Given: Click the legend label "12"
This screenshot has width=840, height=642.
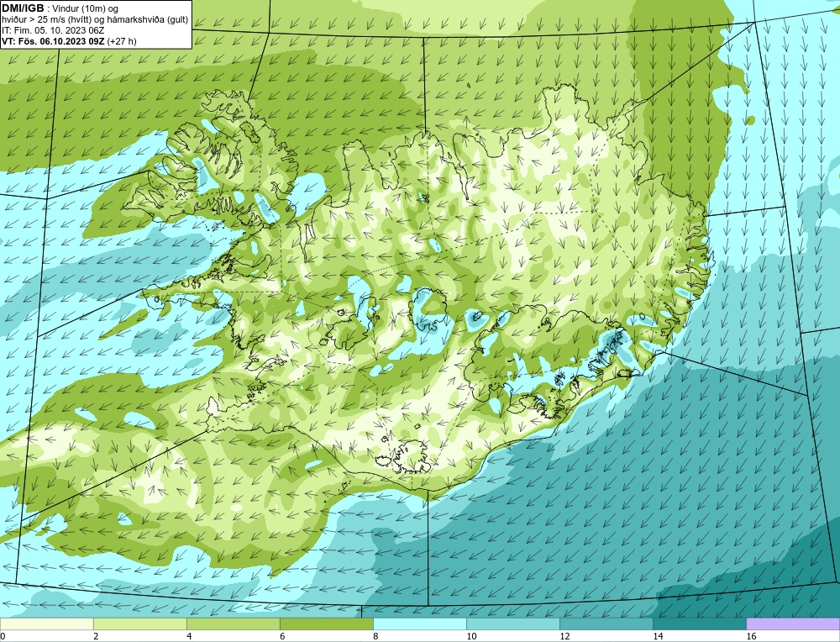Looking at the screenshot, I should (564, 636).
